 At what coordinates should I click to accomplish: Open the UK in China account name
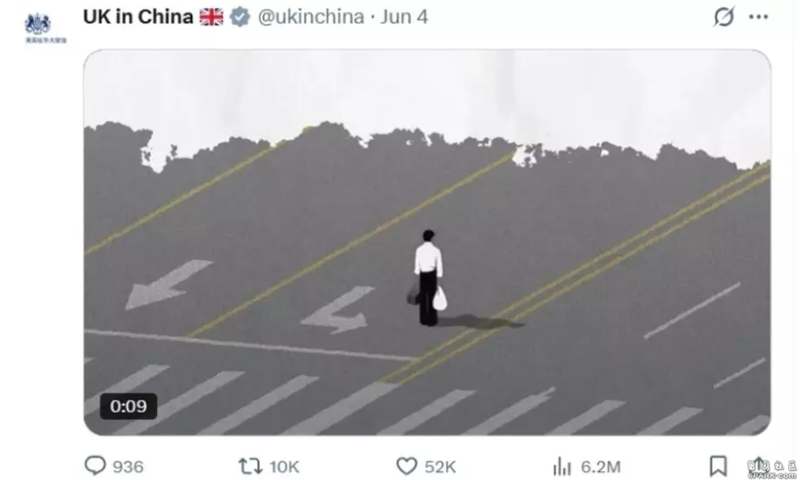click(138, 17)
